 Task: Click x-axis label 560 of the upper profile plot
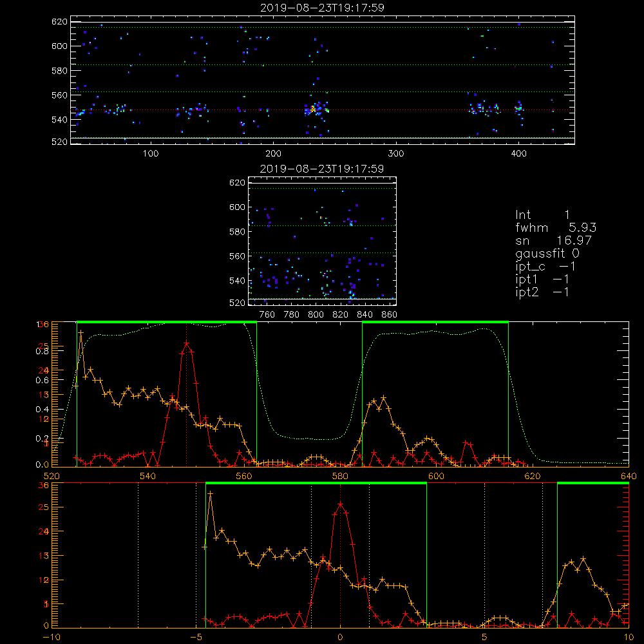point(244,476)
